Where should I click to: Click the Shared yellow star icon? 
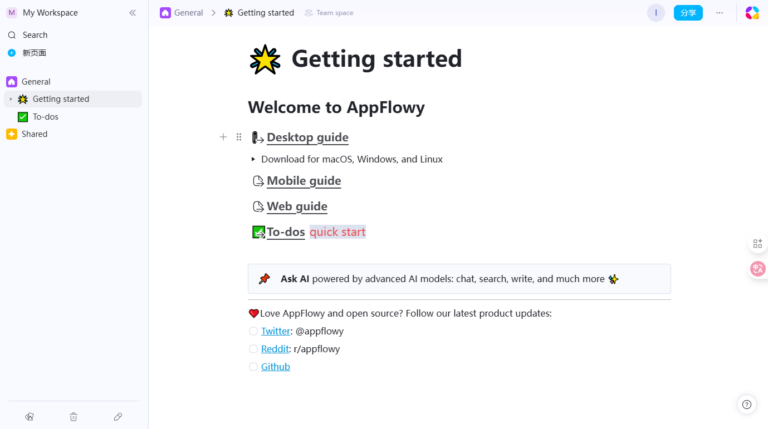(12, 134)
